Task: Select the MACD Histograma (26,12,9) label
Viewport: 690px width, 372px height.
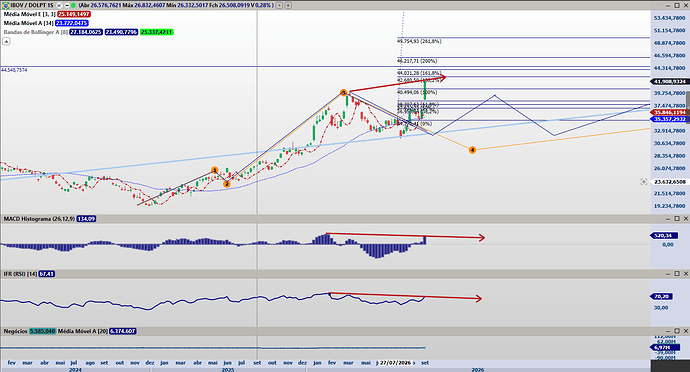Action: click(39, 219)
